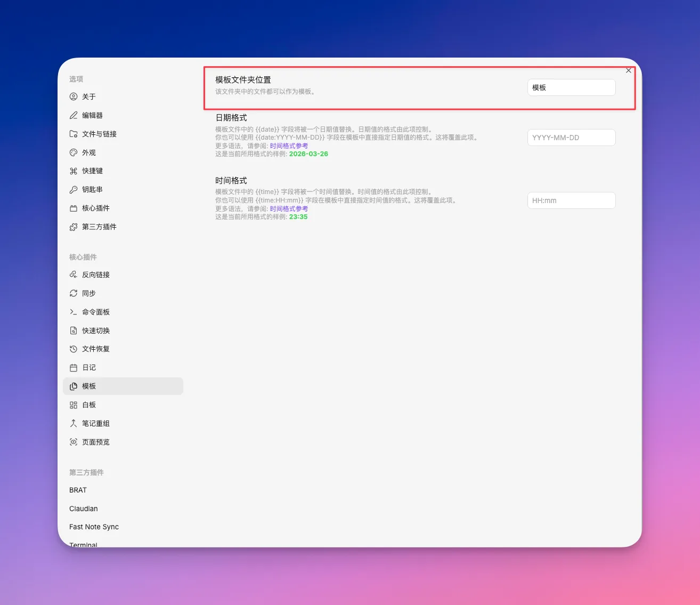Open 核心插件 icon under 选项
Viewport: 700px width, 605px height.
coord(74,208)
